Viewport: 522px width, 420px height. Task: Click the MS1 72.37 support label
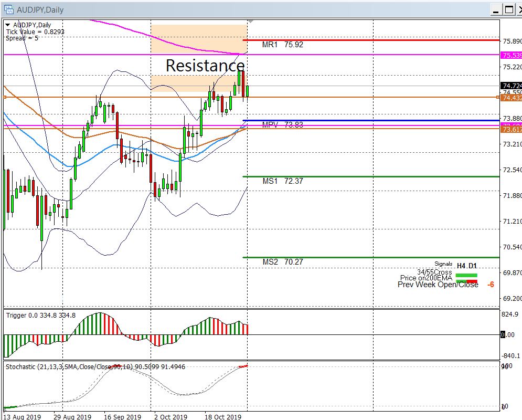coord(282,181)
